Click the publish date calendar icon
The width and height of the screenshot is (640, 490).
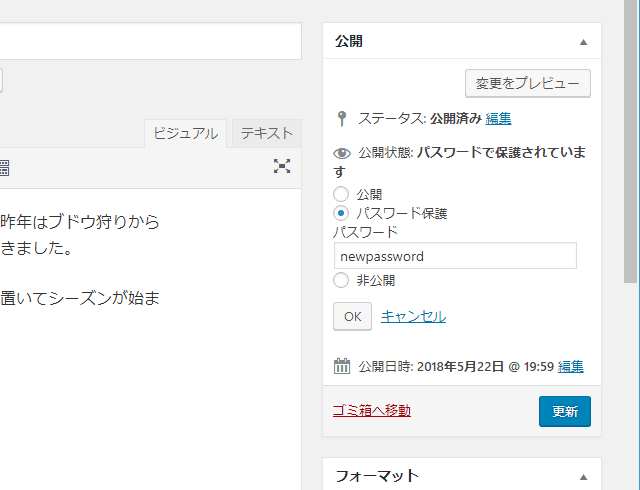(342, 366)
